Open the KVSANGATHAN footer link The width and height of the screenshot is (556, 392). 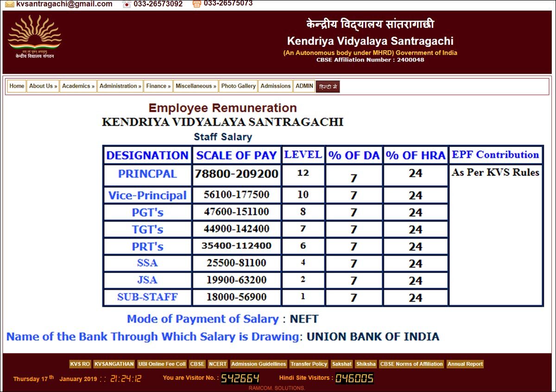(114, 364)
